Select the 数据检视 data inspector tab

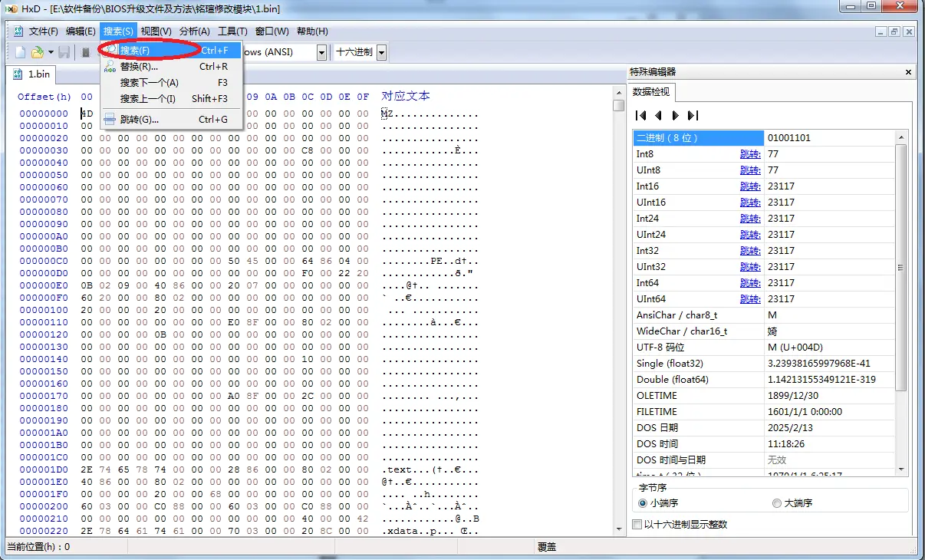click(x=651, y=92)
